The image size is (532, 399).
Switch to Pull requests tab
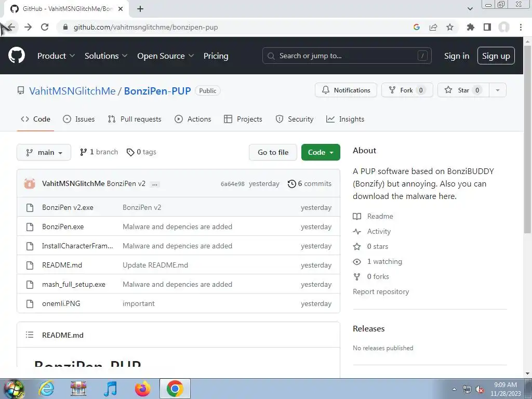pyautogui.click(x=135, y=119)
